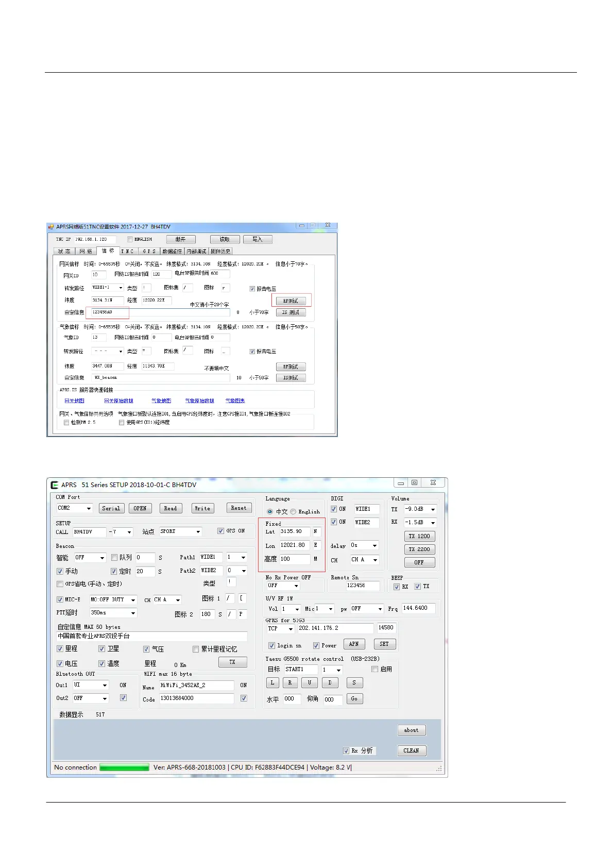
Task: Toggle the login sn checkbox
Action: (x=272, y=645)
